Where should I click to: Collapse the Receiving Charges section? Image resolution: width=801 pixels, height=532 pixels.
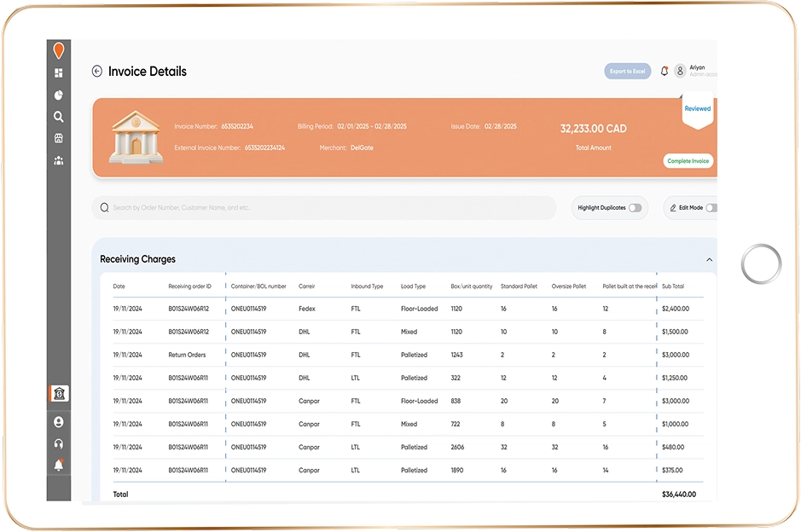[x=709, y=259]
